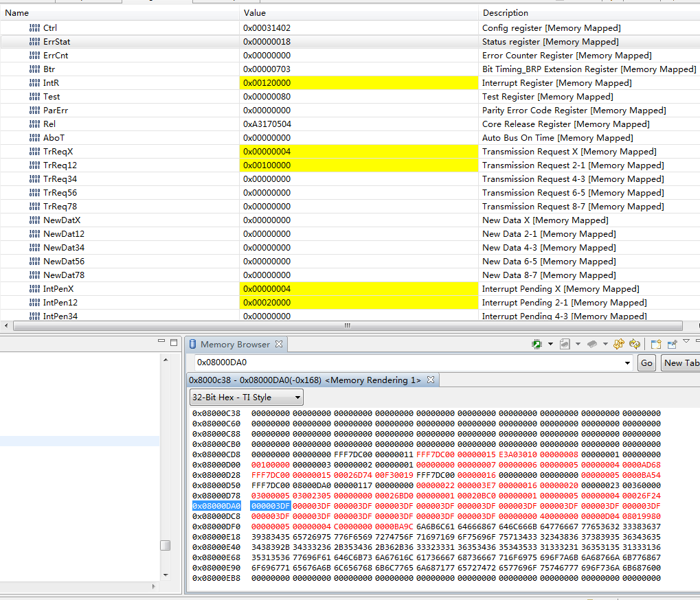The image size is (700, 600).
Task: Click the selected memory address 0x08000DA0
Action: (216, 507)
